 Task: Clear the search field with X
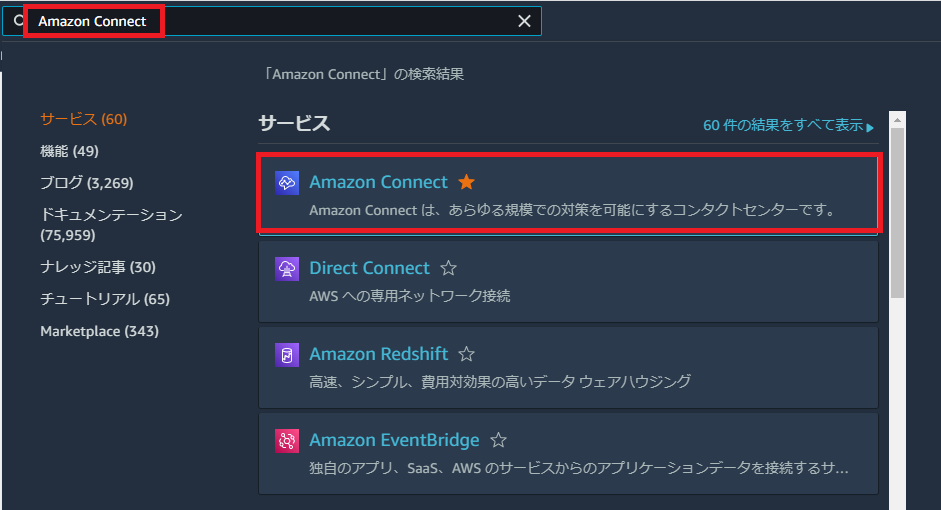point(524,21)
